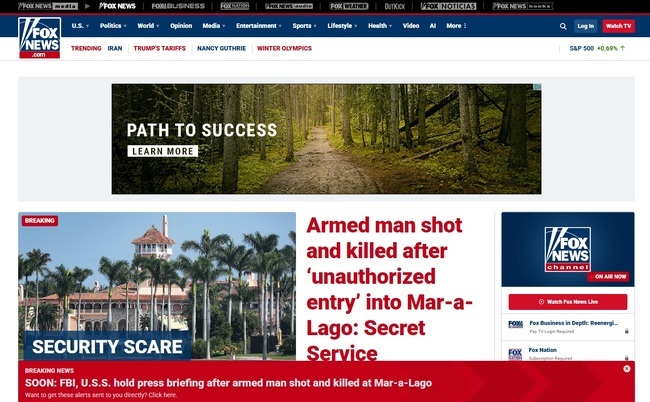650x402 pixels.
Task: Click the Log In button
Action: pos(585,26)
